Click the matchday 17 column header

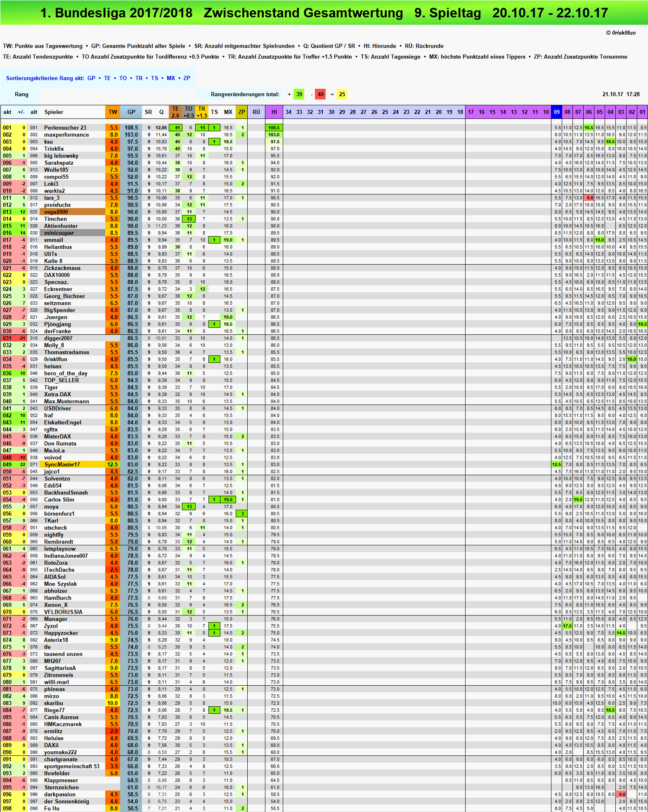pos(471,112)
